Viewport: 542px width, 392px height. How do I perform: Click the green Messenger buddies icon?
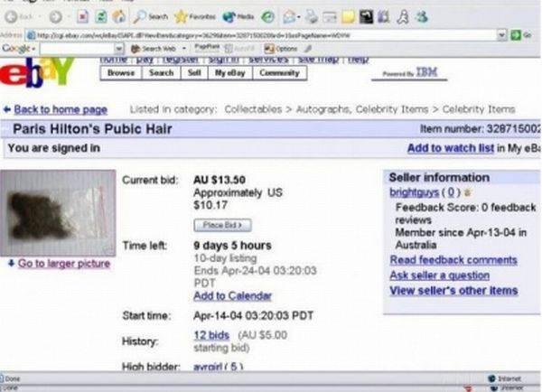(422, 16)
